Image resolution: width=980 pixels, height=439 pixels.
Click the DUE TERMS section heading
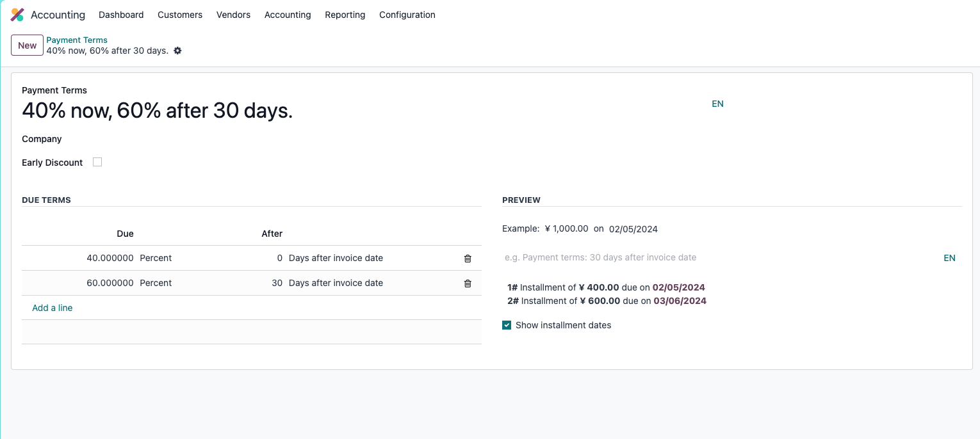point(46,200)
